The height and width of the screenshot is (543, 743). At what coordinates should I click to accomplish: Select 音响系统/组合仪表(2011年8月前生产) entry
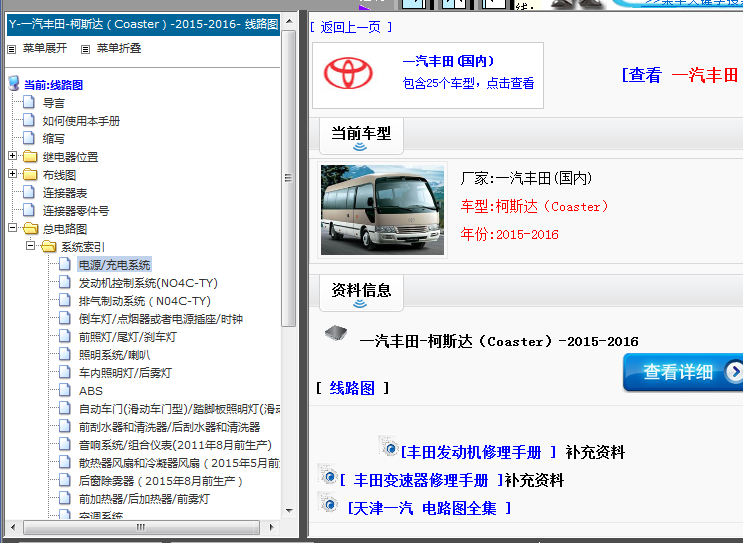(175, 445)
